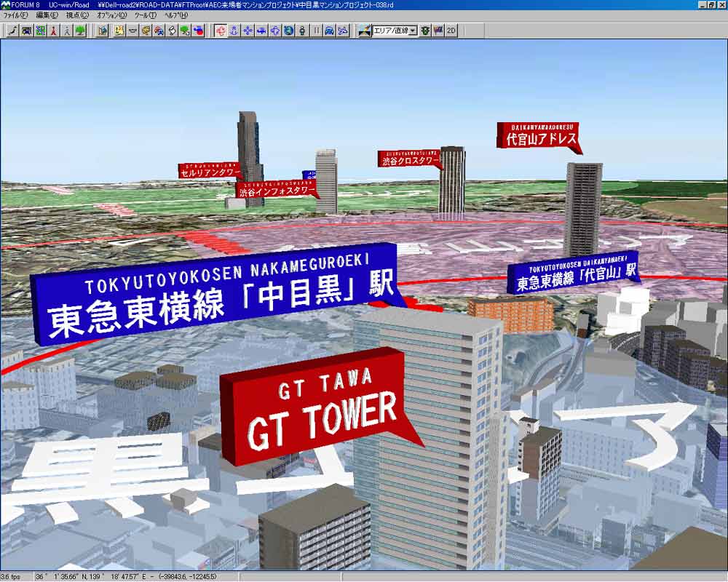The image size is (728, 582).
Task: Toggle the traffic light signal icon
Action: [425, 31]
